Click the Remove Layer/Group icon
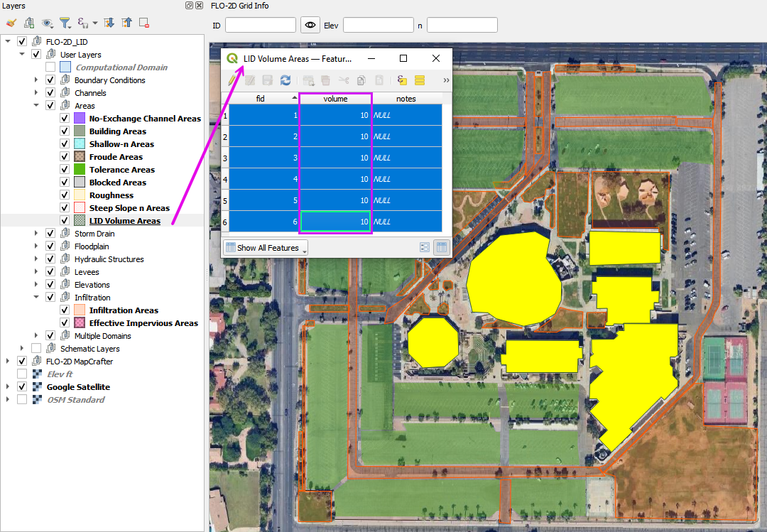 pyautogui.click(x=143, y=23)
